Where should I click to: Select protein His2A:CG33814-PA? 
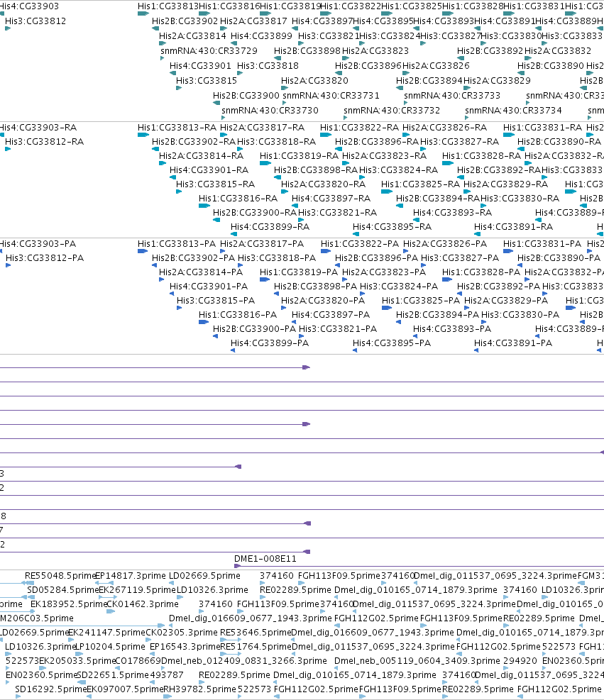[201, 272]
